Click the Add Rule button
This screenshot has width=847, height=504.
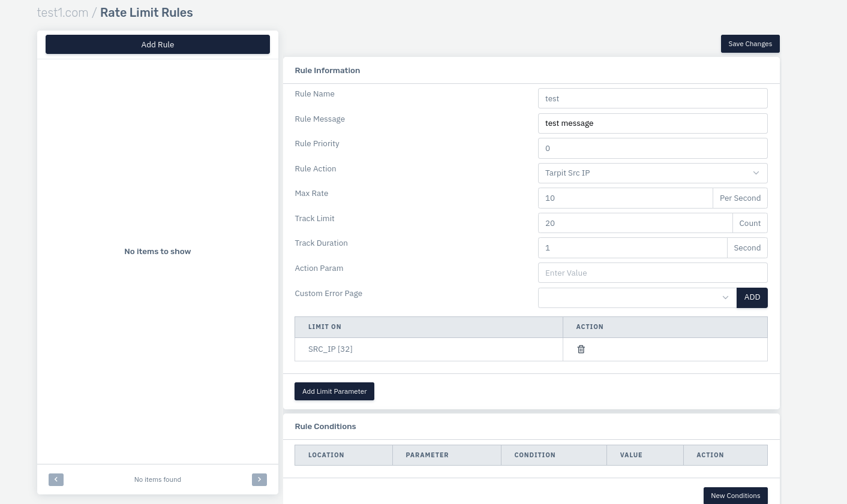(157, 44)
